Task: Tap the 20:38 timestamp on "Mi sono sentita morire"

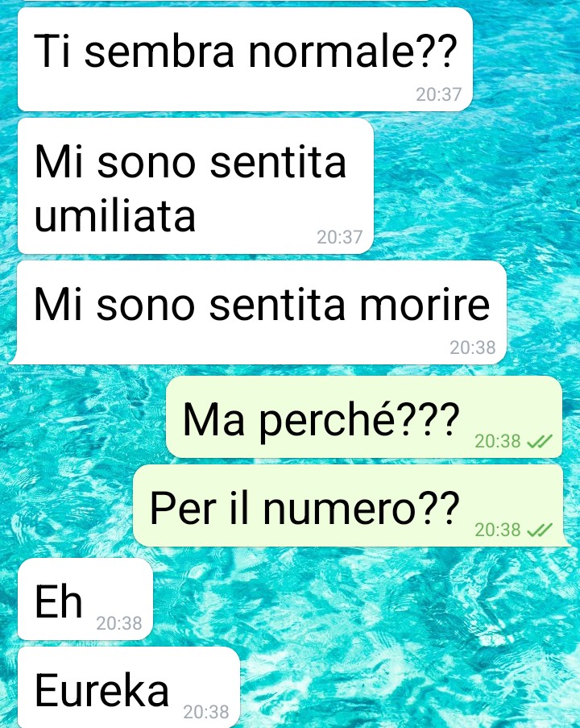Action: (472, 347)
